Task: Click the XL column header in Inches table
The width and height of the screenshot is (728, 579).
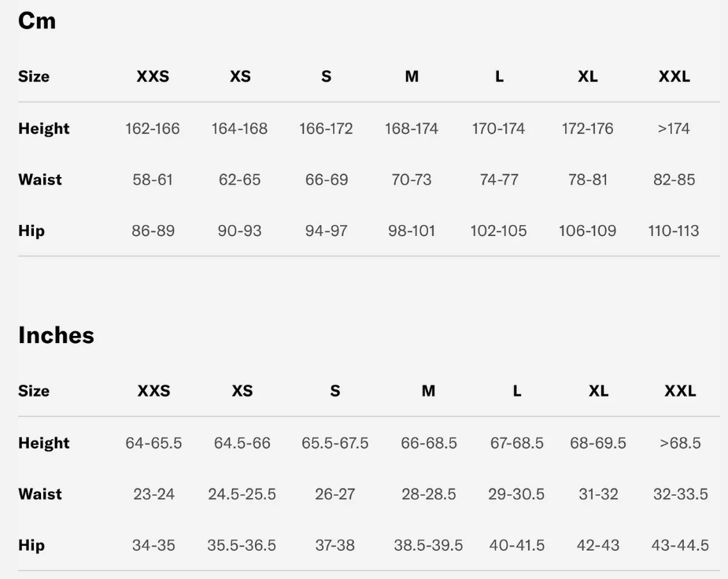Action: click(598, 391)
